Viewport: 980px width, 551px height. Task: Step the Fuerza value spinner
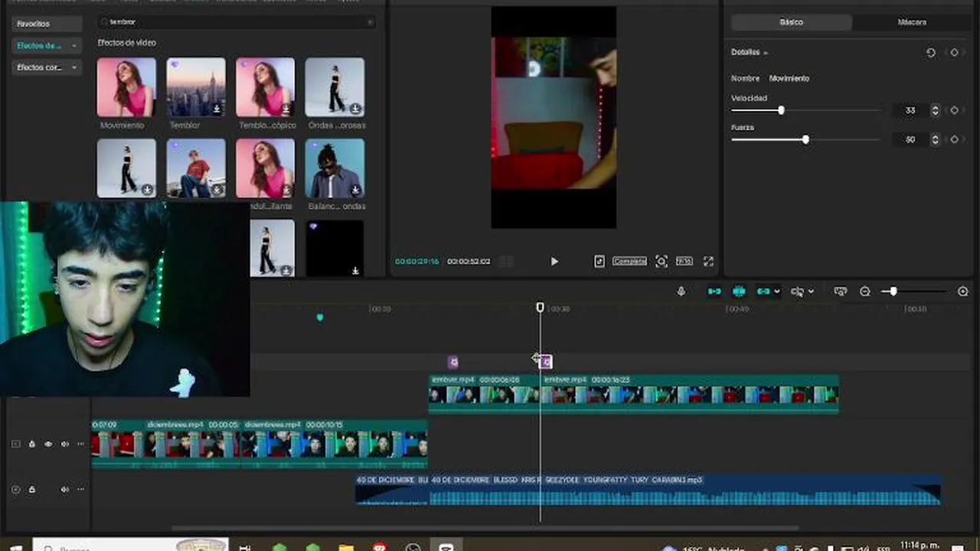click(x=935, y=139)
